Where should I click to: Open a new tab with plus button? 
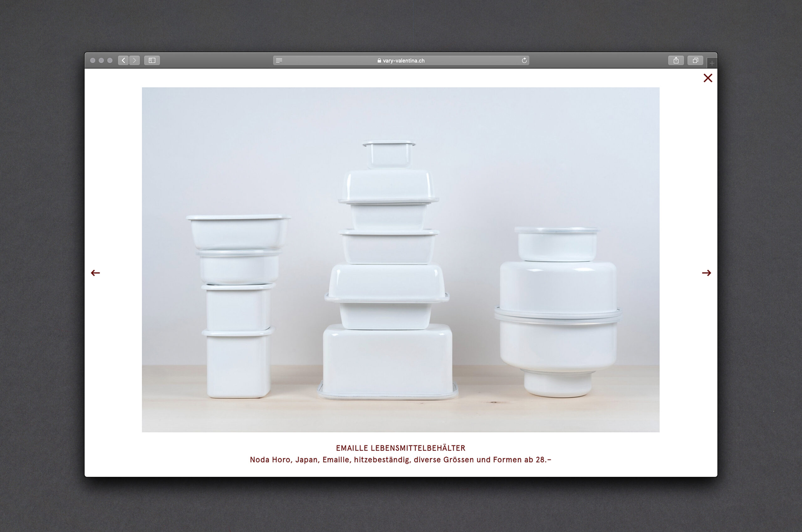pyautogui.click(x=712, y=63)
